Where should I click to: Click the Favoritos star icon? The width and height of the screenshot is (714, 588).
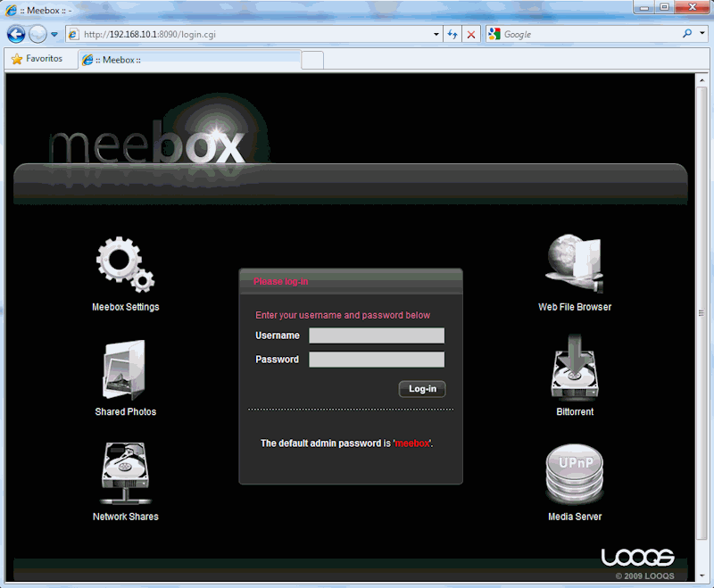(17, 59)
